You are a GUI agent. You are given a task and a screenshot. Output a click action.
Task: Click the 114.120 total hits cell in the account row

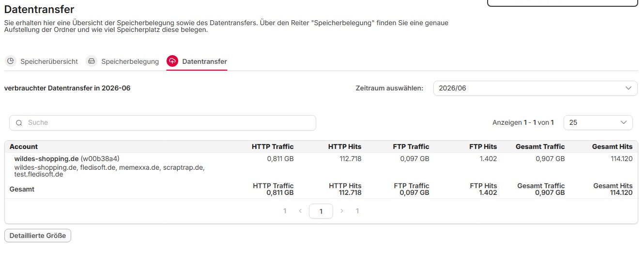tap(621, 159)
